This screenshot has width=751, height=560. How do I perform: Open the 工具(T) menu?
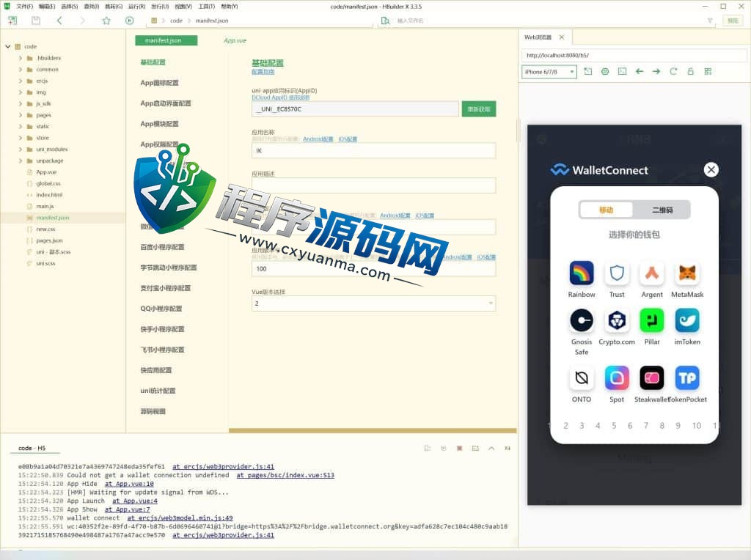coord(206,6)
